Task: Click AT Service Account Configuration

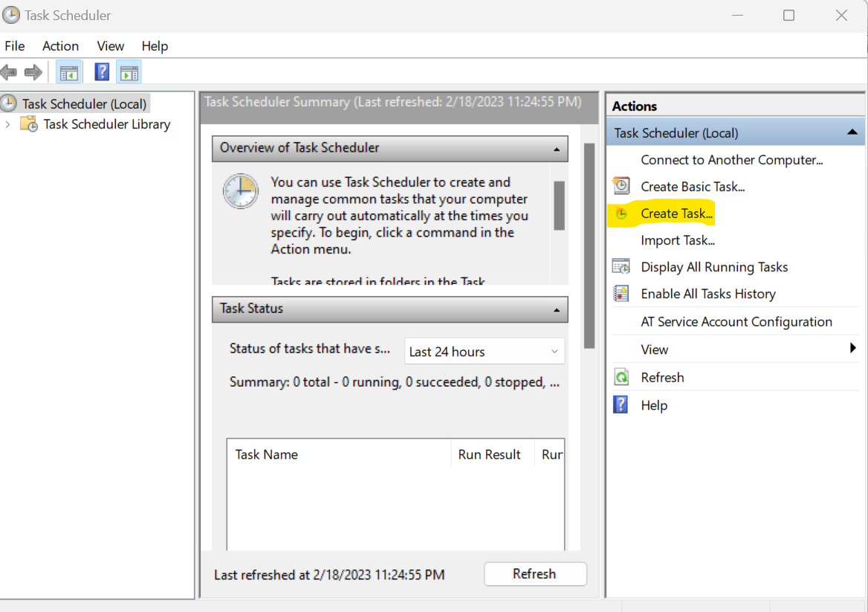Action: point(736,322)
